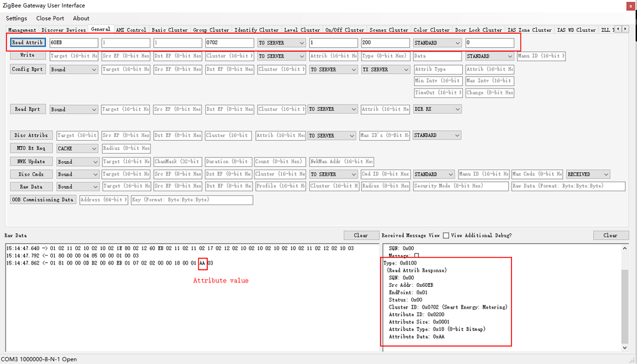Close the ZigBee Gateway window

631,6
